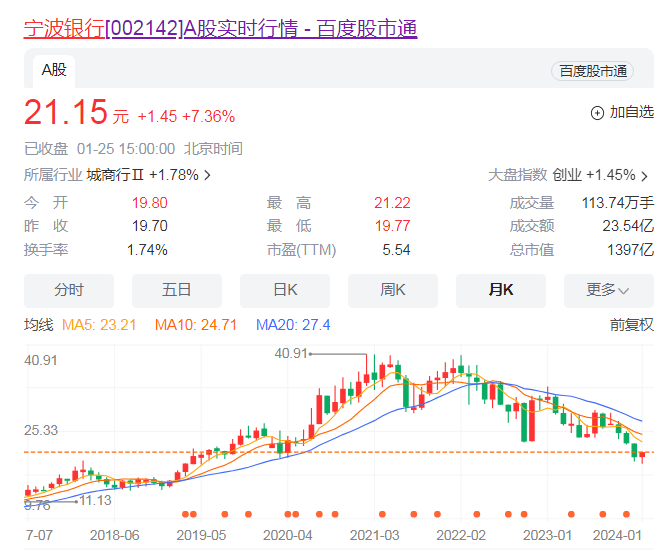The image size is (669, 551).
Task: Click the 换手率 value 1.74%
Action: point(147,250)
